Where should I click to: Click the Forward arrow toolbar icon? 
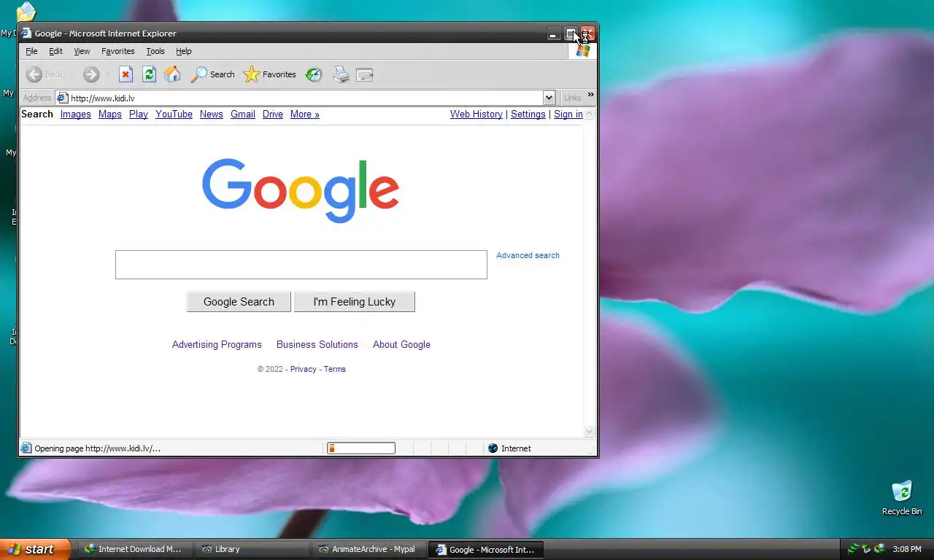[x=90, y=74]
